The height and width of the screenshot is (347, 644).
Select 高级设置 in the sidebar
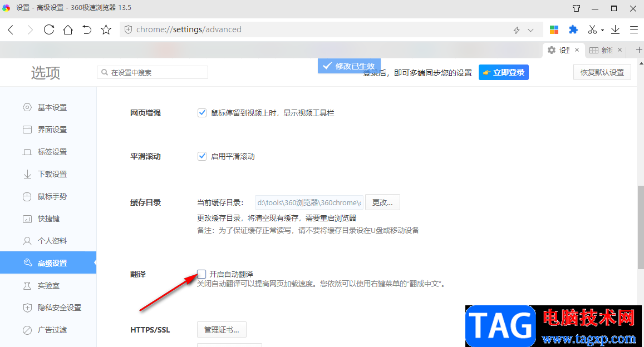[x=48, y=263]
